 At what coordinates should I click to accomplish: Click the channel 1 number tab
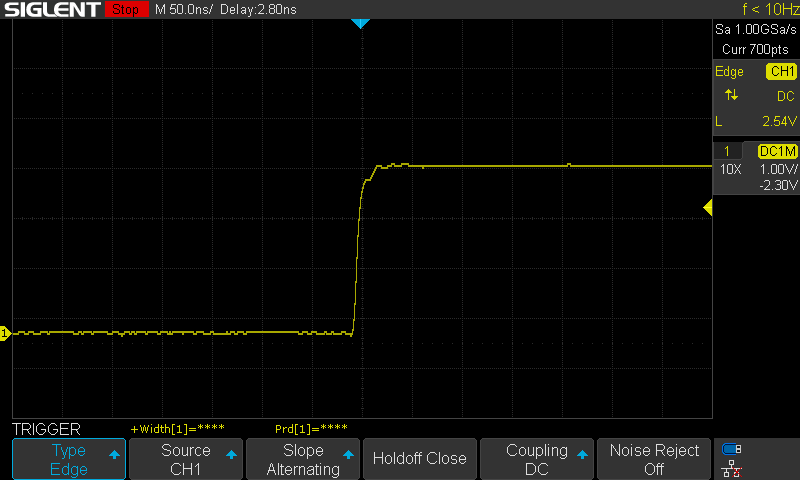coord(727,151)
